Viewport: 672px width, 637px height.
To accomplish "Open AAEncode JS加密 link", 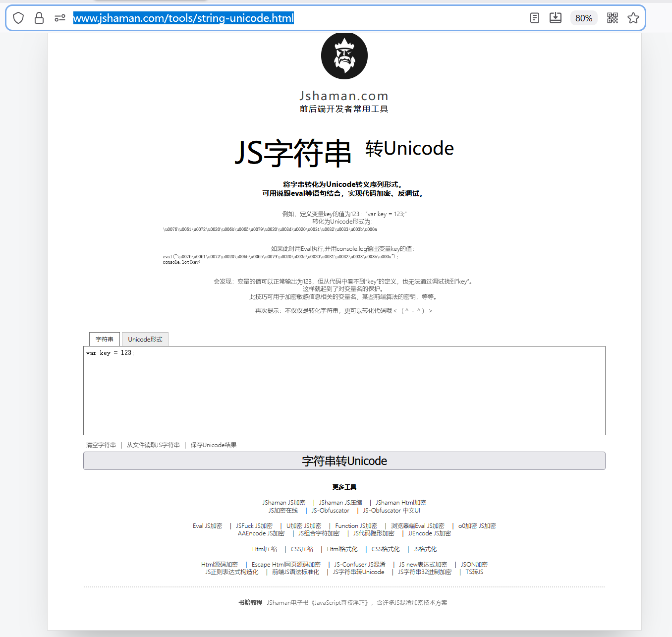I will [x=261, y=533].
